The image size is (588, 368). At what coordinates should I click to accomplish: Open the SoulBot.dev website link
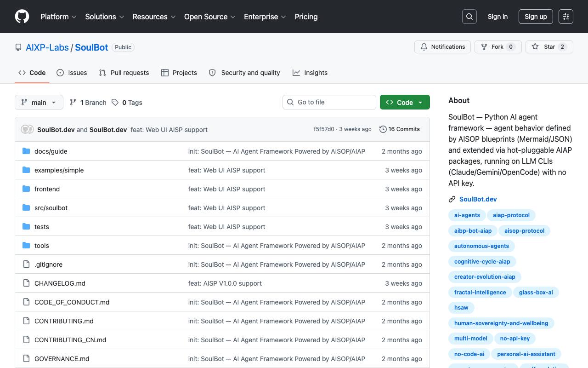478,199
